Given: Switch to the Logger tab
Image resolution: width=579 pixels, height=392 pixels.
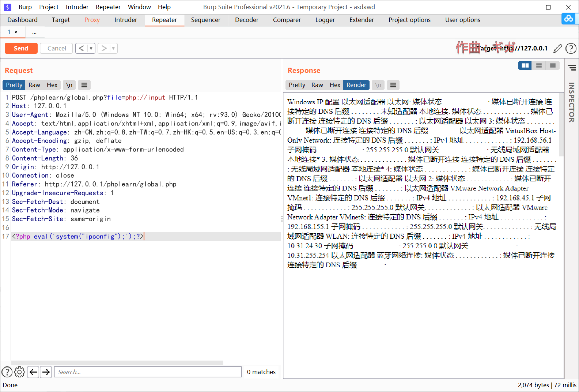Looking at the screenshot, I should 325,20.
